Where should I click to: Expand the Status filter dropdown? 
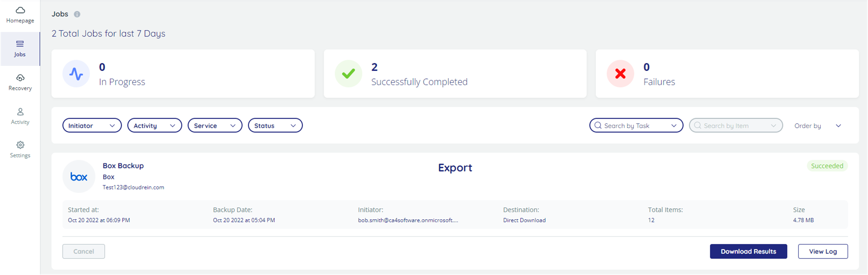(275, 125)
